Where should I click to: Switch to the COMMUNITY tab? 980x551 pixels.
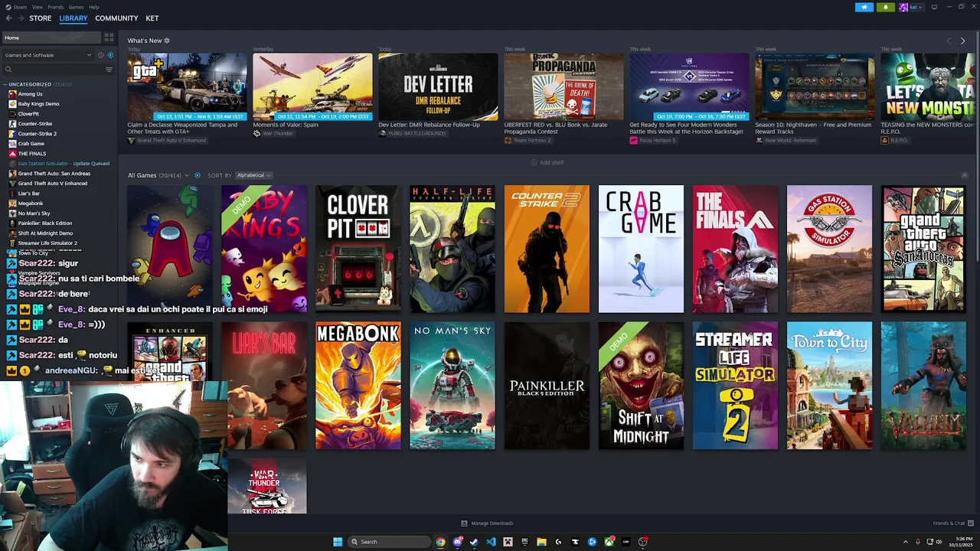(116, 18)
